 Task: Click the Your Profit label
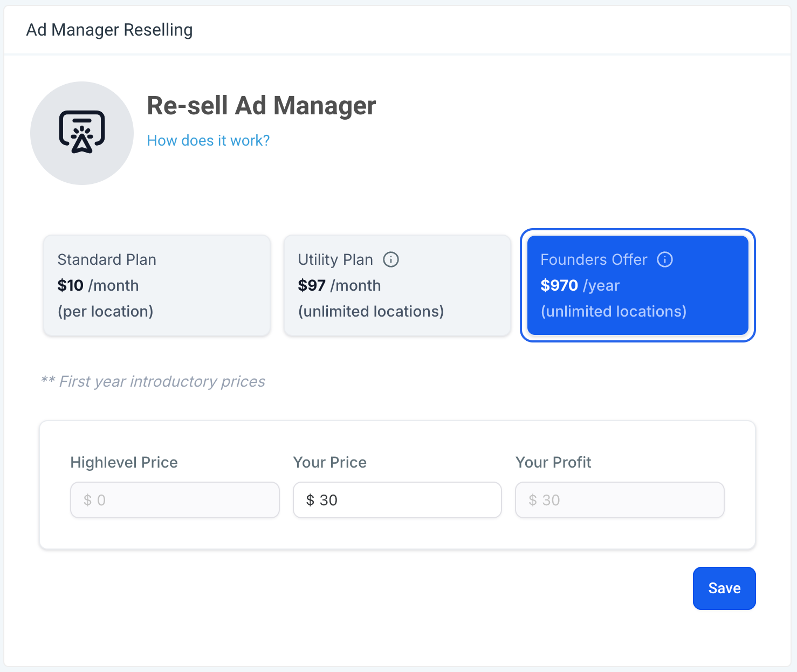click(553, 462)
